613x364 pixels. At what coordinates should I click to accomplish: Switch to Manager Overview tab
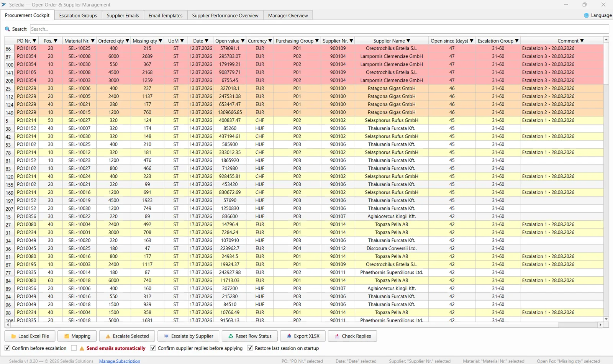[288, 15]
